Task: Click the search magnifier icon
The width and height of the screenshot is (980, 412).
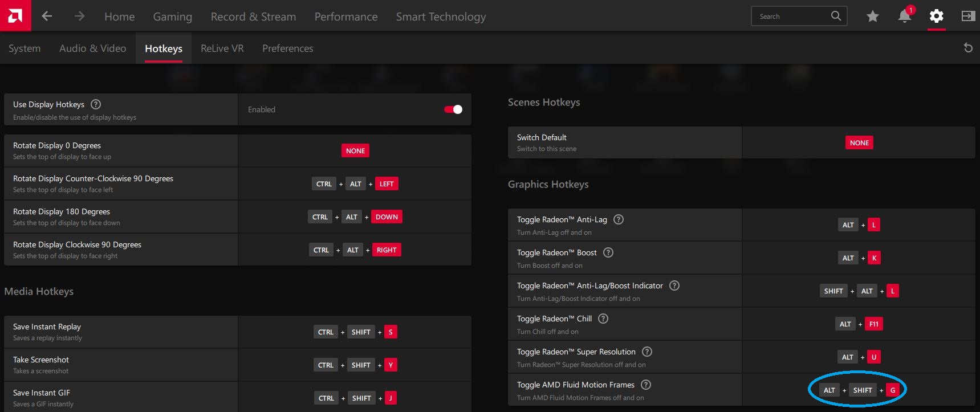Action: pyautogui.click(x=836, y=16)
